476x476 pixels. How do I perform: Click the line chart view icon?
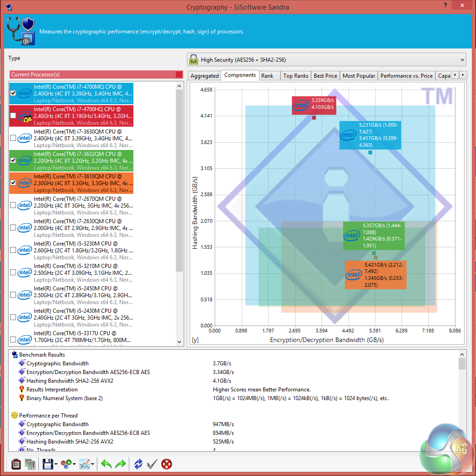click(85, 464)
